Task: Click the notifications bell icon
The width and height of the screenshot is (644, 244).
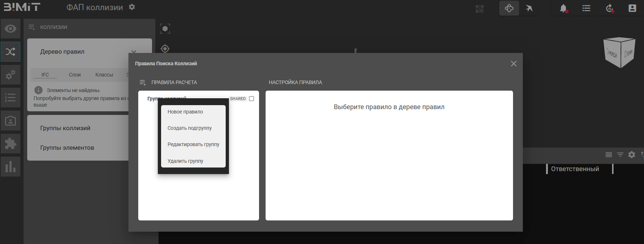Action: tap(563, 8)
